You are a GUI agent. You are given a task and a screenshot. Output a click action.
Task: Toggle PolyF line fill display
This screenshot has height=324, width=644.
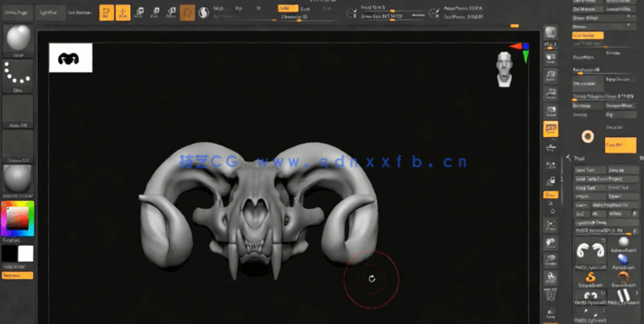coord(550,295)
